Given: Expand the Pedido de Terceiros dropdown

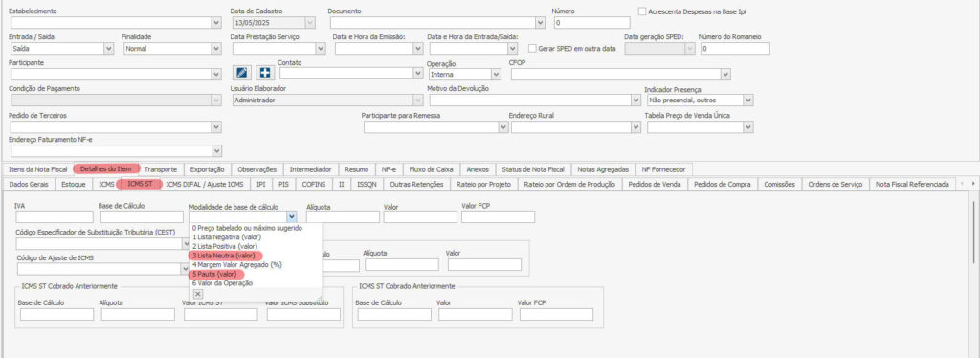Looking at the screenshot, I should pyautogui.click(x=215, y=126).
